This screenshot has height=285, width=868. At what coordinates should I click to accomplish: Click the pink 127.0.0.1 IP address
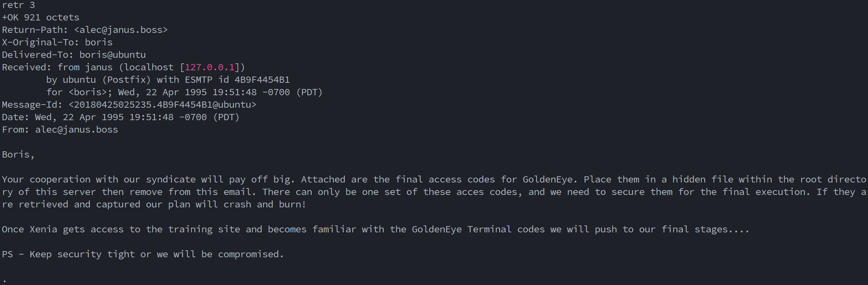point(210,67)
